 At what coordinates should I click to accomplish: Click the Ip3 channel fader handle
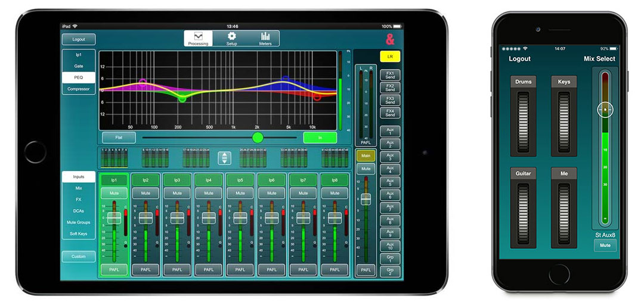(x=177, y=217)
